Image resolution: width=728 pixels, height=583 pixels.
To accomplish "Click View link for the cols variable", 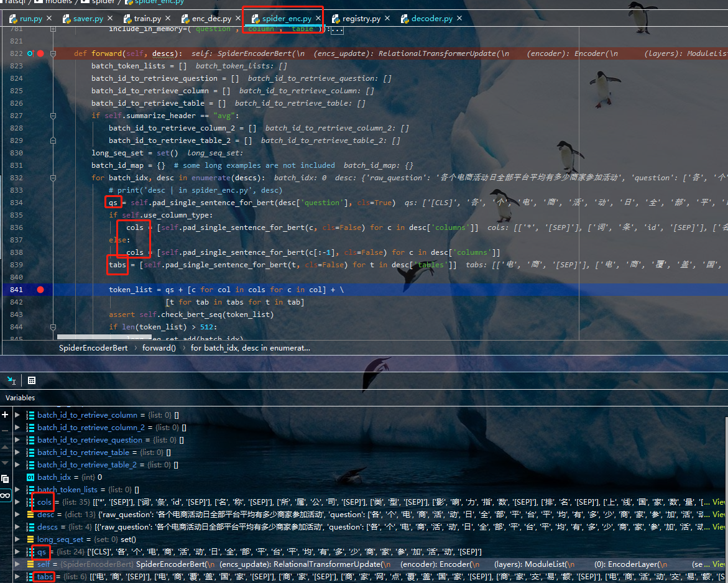I will click(719, 502).
